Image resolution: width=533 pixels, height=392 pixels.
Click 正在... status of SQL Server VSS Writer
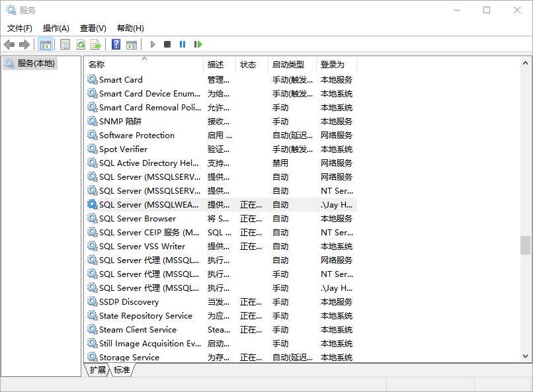(251, 247)
